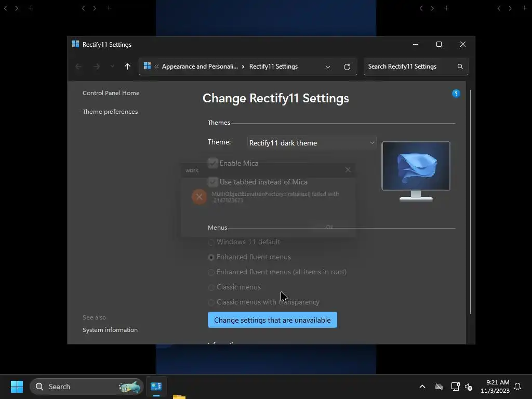Screen dimensions: 532x399
Task: Click the Control Panel taskbar app icon
Action: [x=156, y=387]
